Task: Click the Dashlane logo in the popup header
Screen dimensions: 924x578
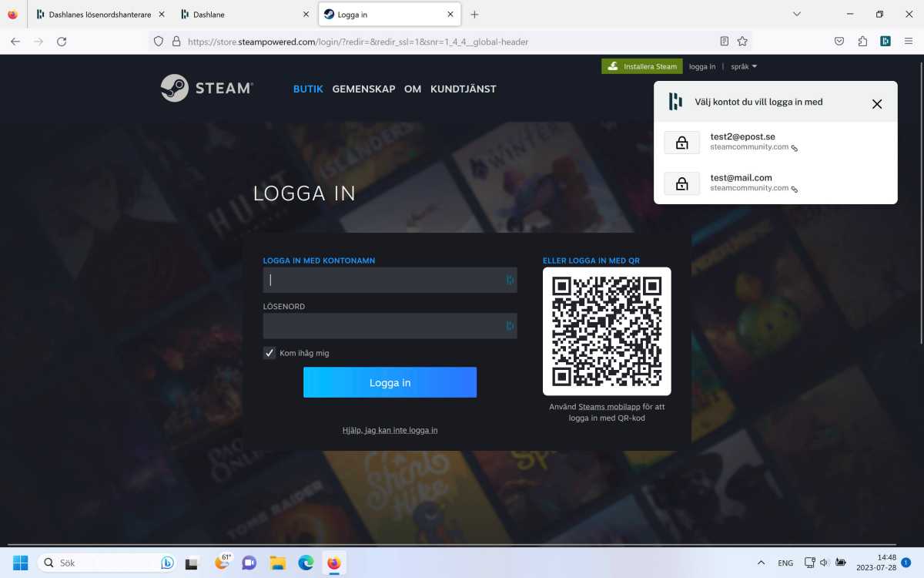Action: pos(675,102)
